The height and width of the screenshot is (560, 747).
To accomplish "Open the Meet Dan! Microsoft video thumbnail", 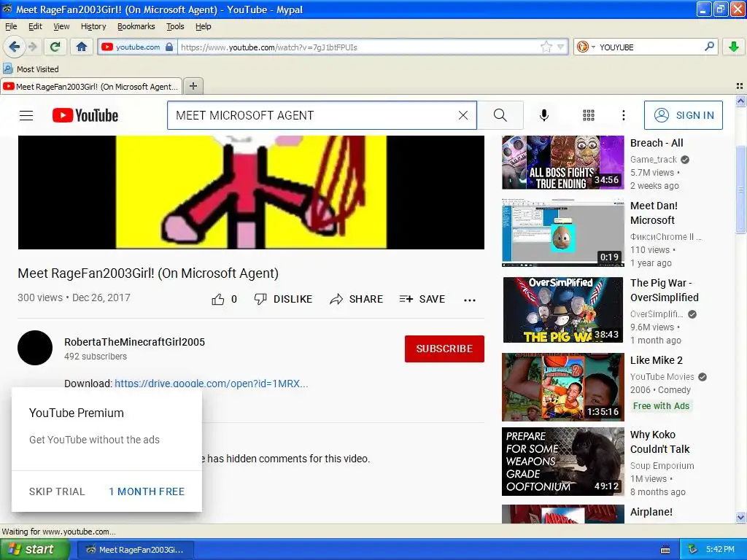I will point(562,233).
